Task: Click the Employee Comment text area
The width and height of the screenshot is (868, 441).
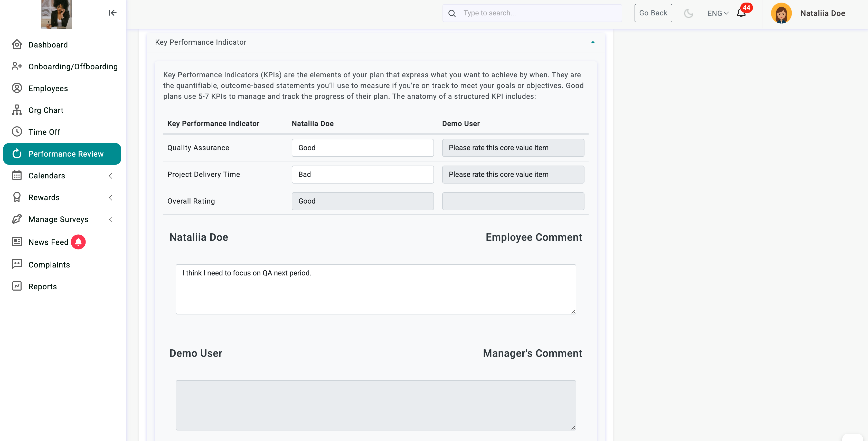Action: point(376,289)
